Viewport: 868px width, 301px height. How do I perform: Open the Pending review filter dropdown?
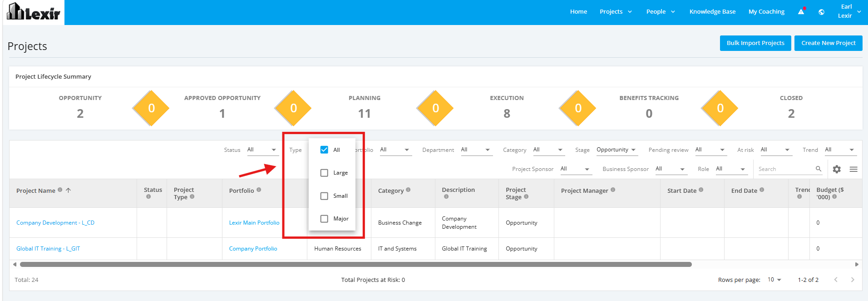pos(711,150)
